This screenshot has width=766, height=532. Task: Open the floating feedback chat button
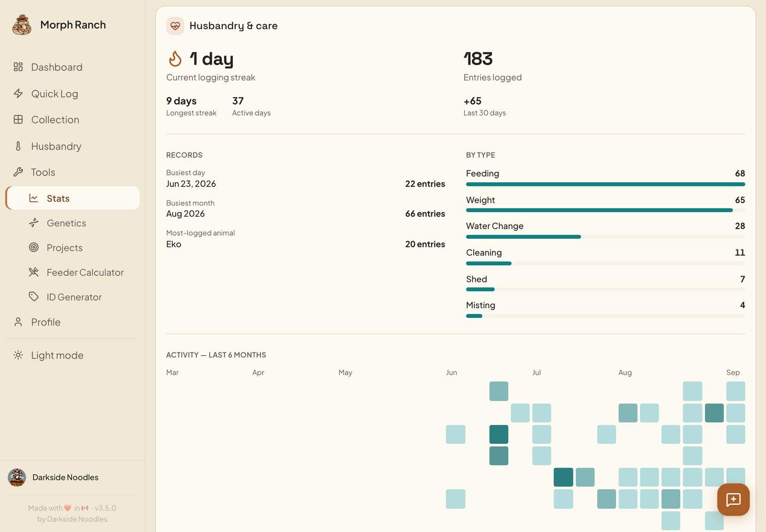pyautogui.click(x=733, y=499)
